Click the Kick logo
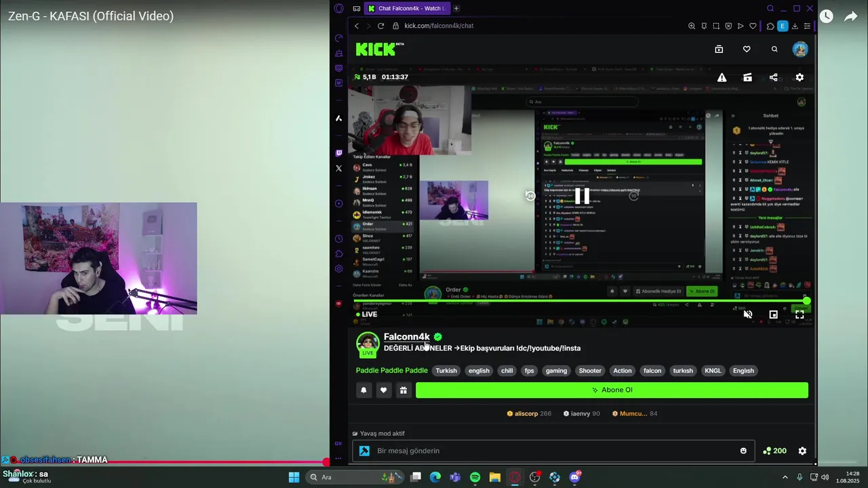868x488 pixels. [x=380, y=49]
